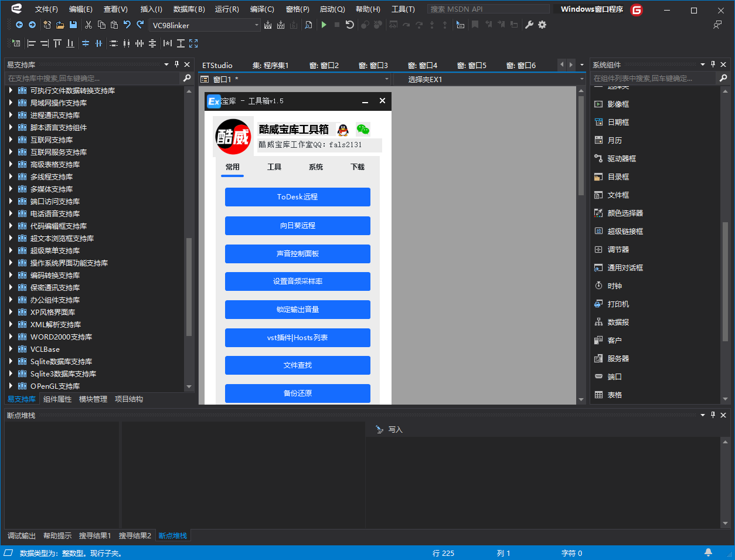
Task: Click the notification bell in status bar
Action: tap(708, 552)
